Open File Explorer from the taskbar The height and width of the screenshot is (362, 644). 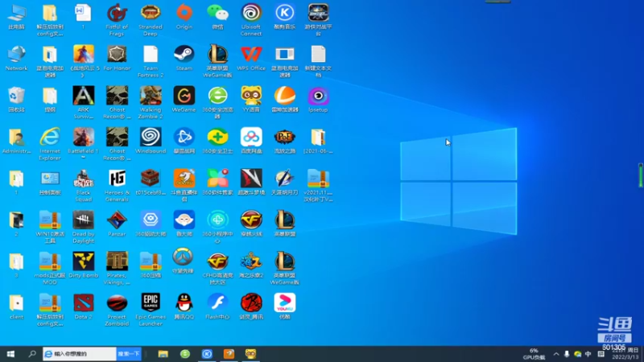point(163,354)
